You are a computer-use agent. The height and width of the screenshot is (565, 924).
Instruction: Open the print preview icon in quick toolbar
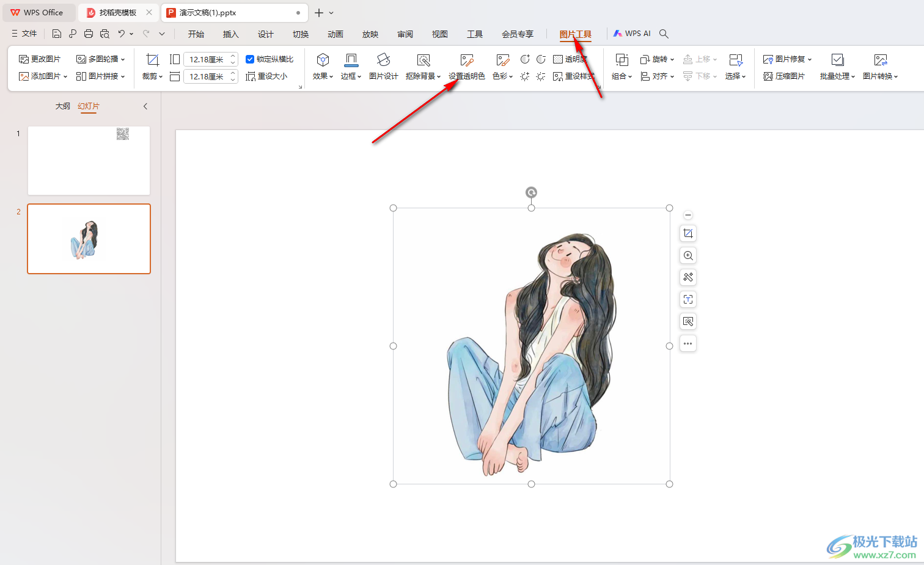(x=105, y=34)
